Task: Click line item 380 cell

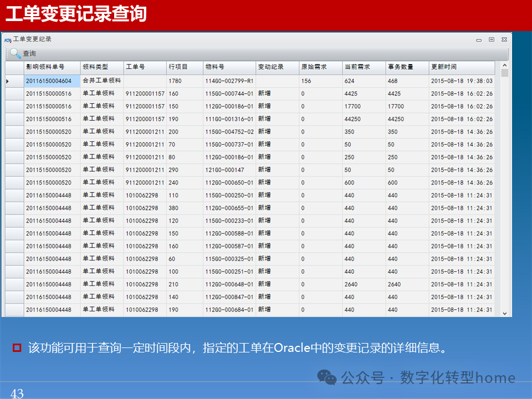Action: [x=185, y=208]
